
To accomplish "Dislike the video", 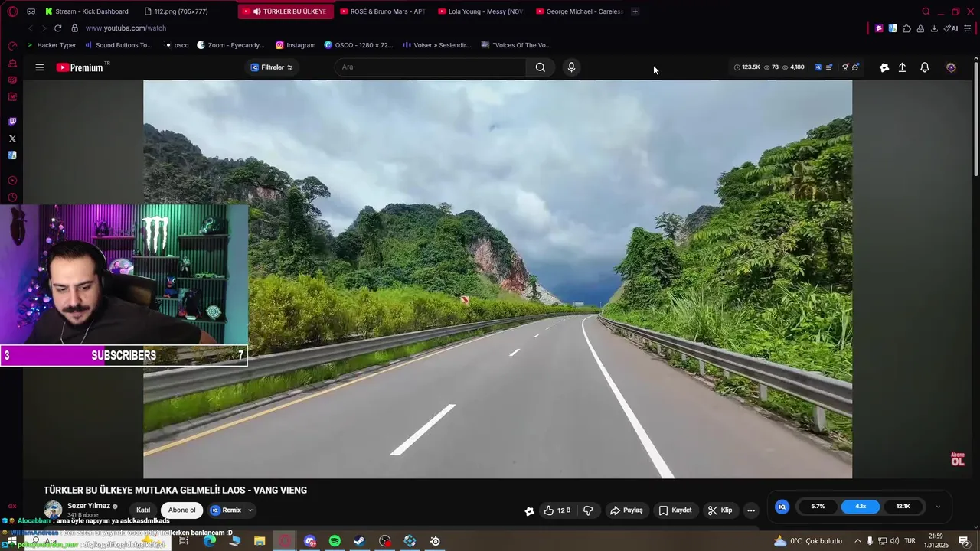I will [588, 510].
